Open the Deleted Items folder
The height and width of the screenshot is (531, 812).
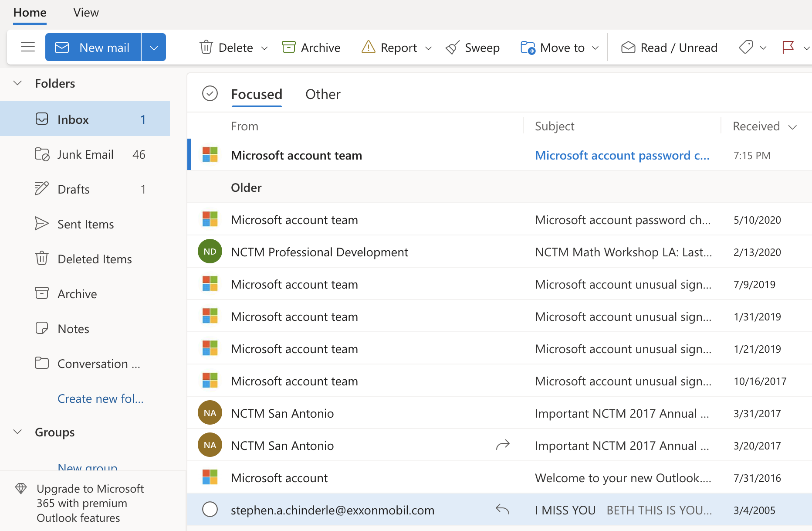(x=85, y=259)
